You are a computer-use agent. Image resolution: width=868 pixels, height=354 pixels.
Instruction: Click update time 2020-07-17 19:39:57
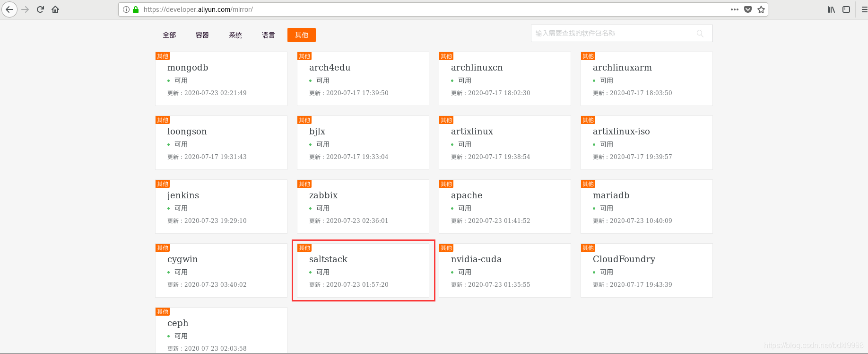tap(641, 157)
